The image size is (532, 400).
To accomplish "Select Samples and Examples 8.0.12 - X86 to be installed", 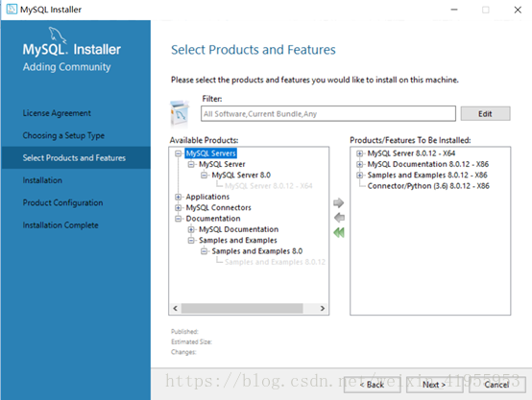I will point(427,176).
